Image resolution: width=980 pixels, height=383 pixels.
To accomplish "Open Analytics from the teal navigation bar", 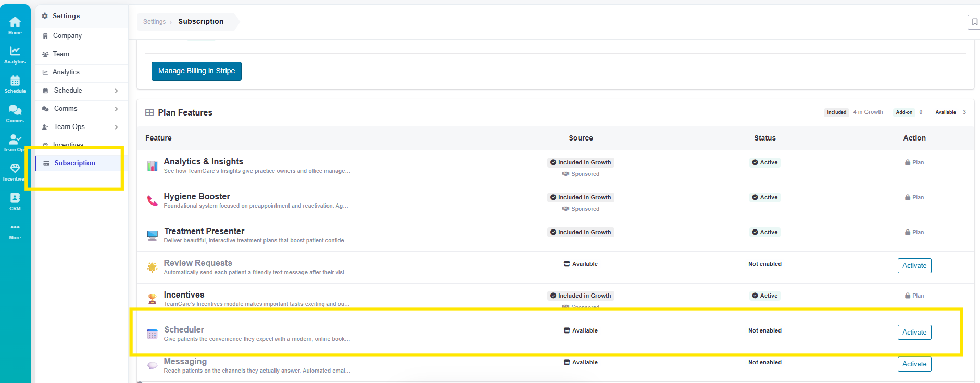I will 15,55.
